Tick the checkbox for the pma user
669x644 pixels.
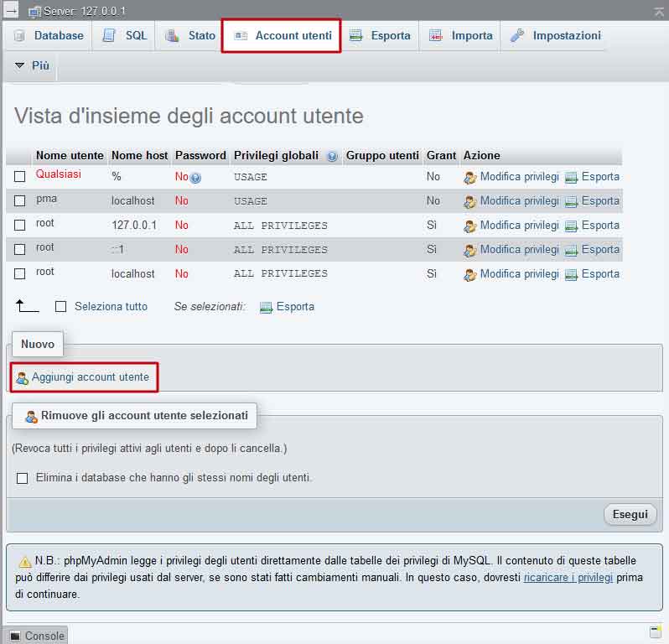click(x=19, y=200)
